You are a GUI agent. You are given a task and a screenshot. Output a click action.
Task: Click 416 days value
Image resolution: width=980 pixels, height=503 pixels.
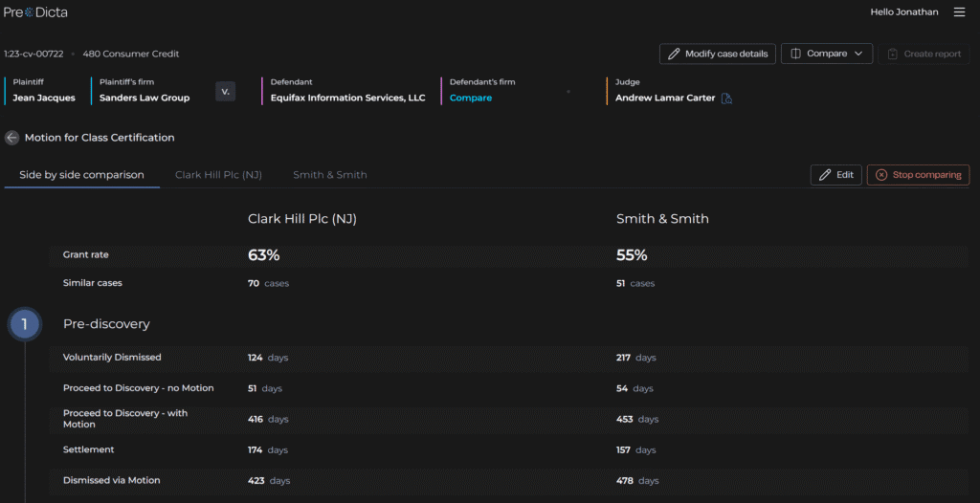(268, 419)
